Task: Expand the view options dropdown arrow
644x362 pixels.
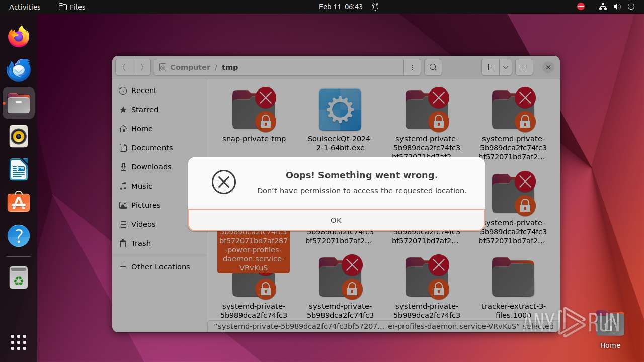Action: tap(506, 67)
